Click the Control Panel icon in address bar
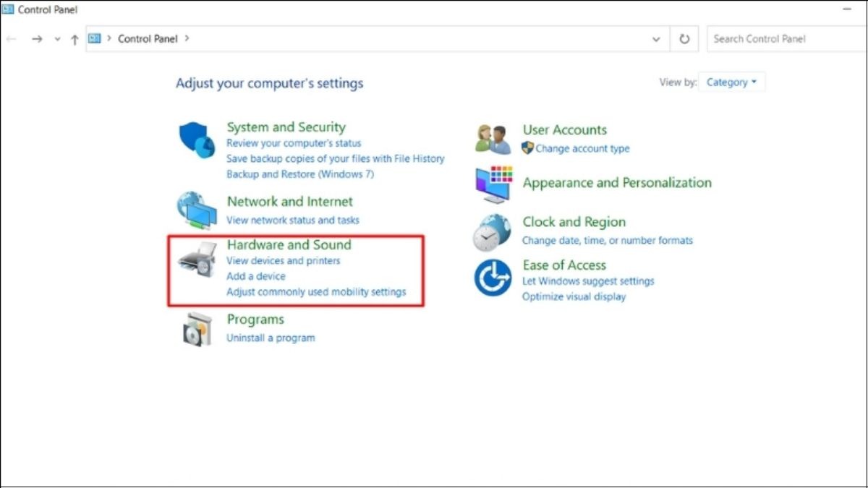This screenshot has height=488, width=868. 95,38
